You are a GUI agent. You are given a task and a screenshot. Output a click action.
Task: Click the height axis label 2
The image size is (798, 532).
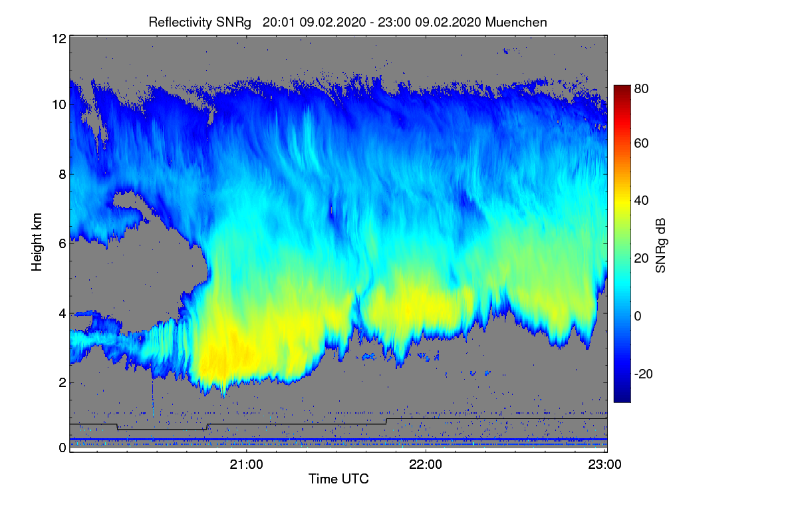63,382
